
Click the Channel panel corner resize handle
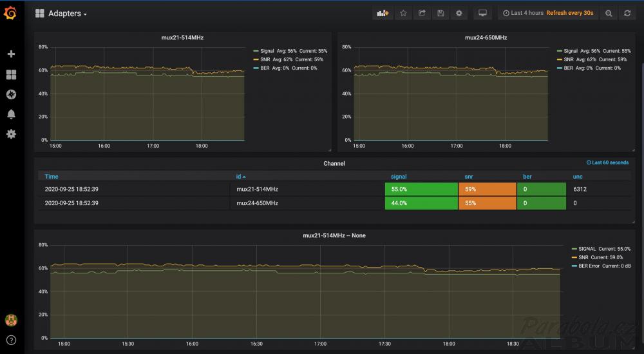pyautogui.click(x=633, y=222)
